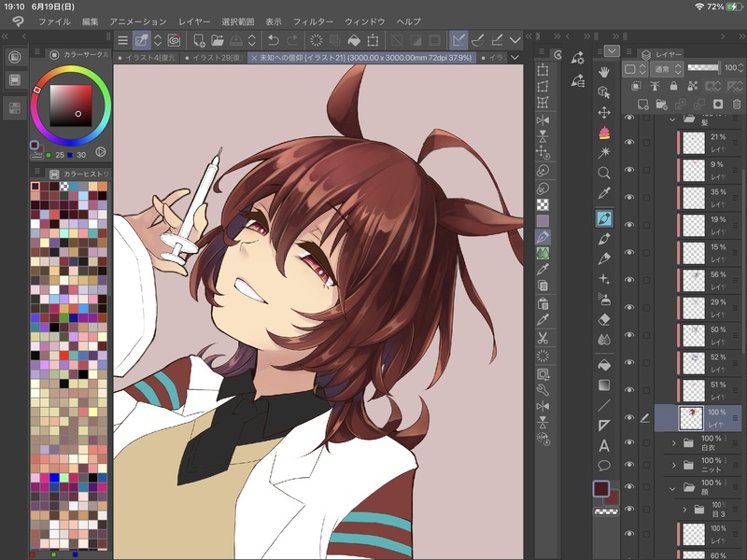Viewport: 747px width, 560px height.
Task: Select the Blend tool
Action: coord(604,340)
